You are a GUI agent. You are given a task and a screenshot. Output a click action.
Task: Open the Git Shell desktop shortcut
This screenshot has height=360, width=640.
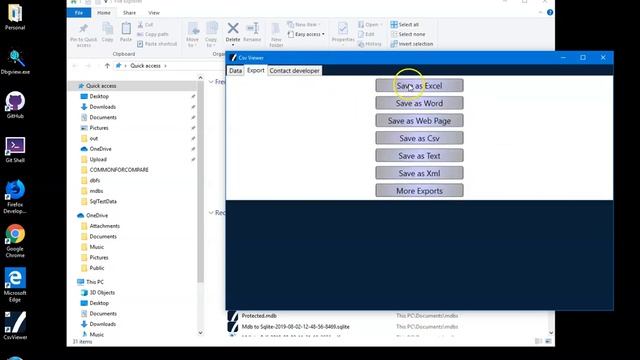pyautogui.click(x=15, y=150)
